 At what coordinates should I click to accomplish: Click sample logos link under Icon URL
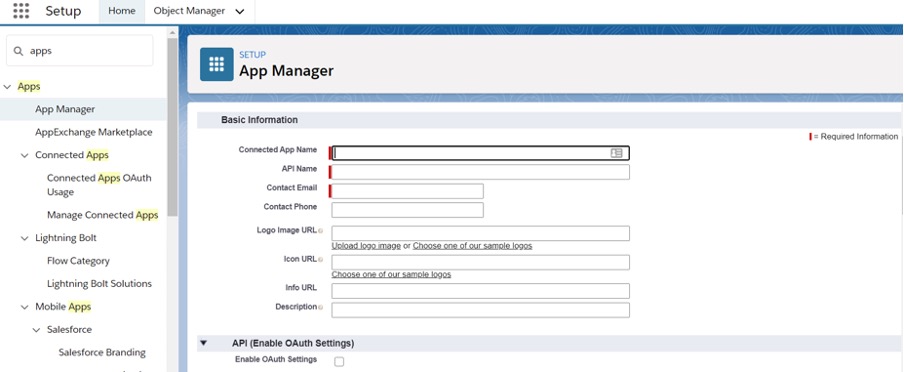[391, 275]
